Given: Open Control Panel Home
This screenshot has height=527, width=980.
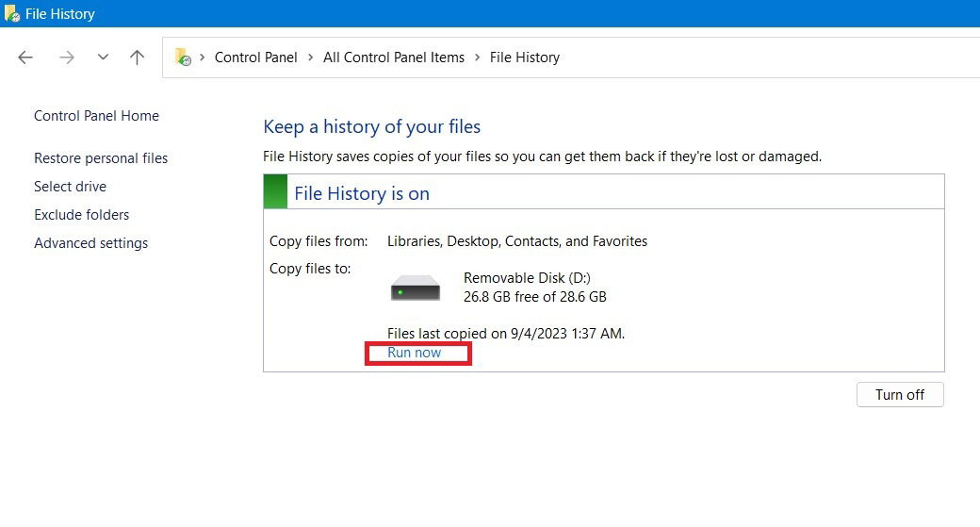Looking at the screenshot, I should [96, 116].
